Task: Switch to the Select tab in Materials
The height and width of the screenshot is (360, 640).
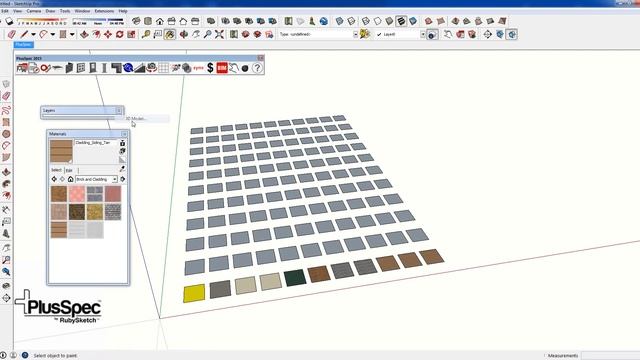Action: click(x=56, y=170)
